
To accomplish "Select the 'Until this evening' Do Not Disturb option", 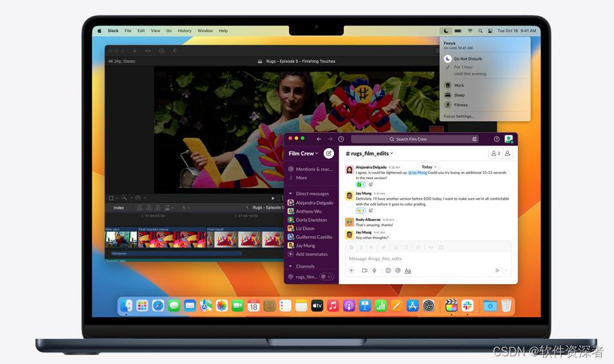I will [470, 74].
